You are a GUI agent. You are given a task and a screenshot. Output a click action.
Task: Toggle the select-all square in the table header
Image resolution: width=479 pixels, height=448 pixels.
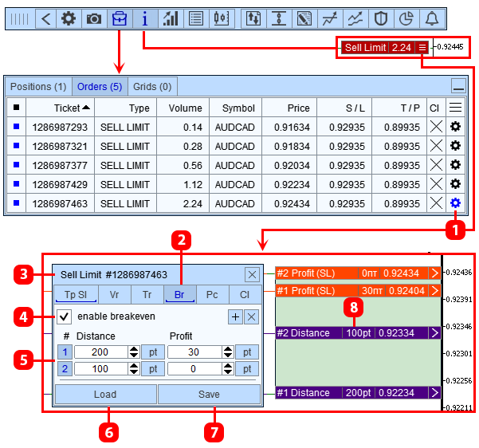click(x=17, y=108)
